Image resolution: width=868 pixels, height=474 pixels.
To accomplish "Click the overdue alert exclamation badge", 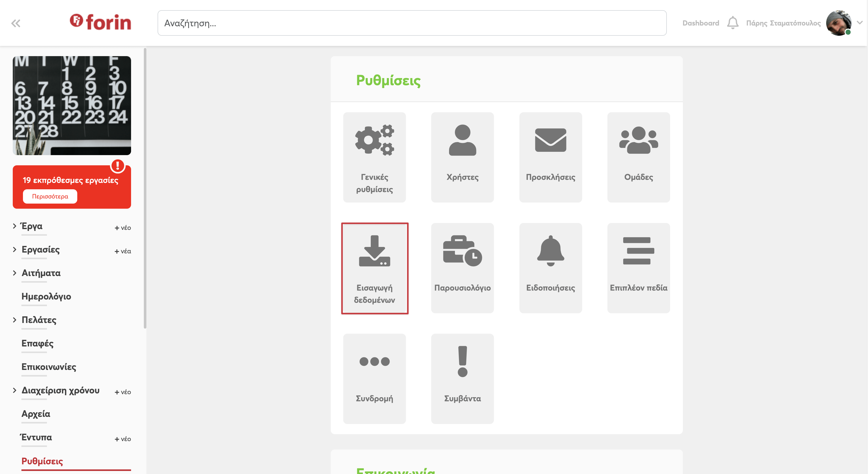I will point(118,166).
